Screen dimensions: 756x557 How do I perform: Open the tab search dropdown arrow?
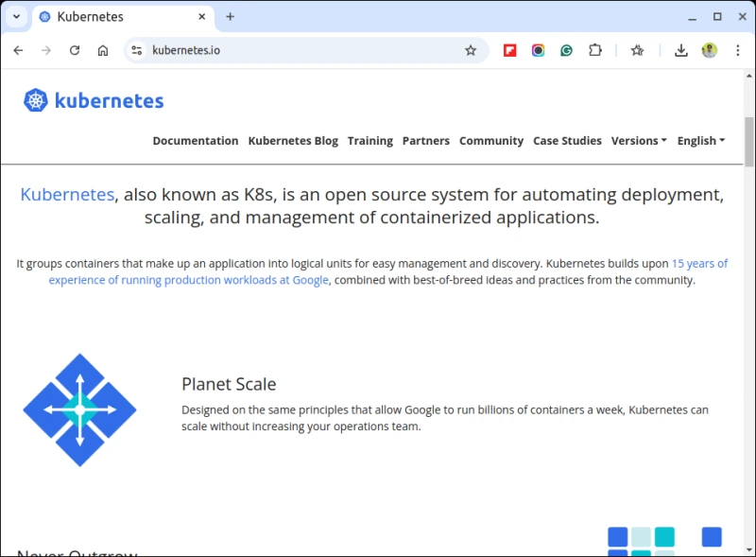pyautogui.click(x=16, y=16)
